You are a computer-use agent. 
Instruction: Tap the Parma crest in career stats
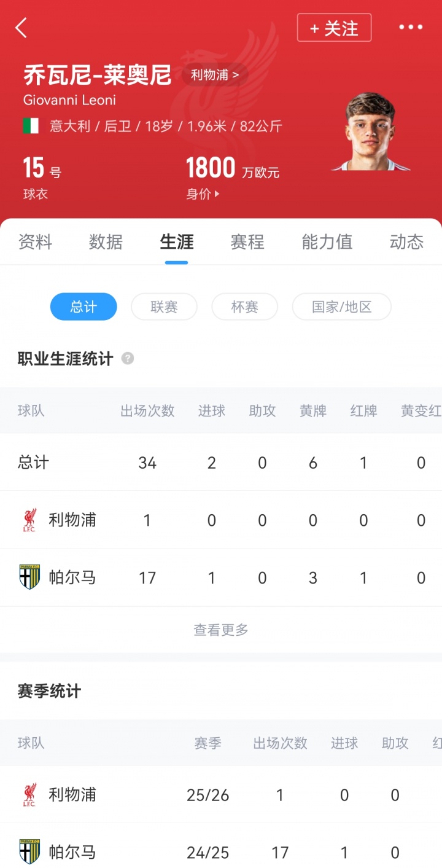point(29,577)
